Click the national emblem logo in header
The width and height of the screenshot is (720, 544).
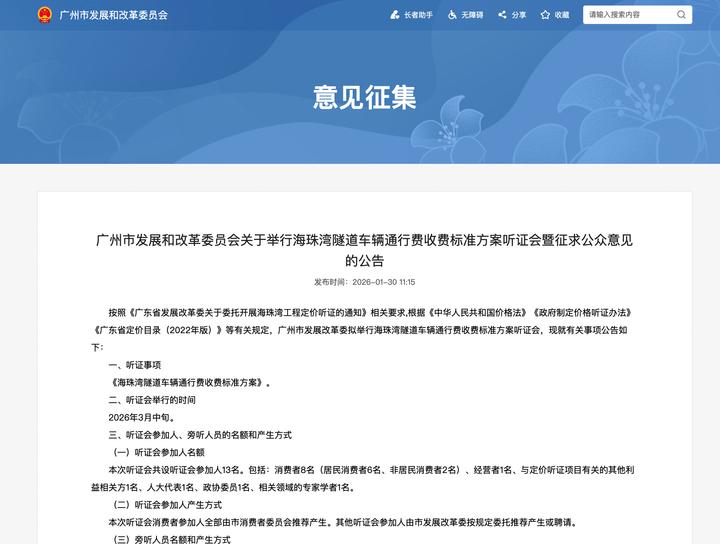(45, 15)
